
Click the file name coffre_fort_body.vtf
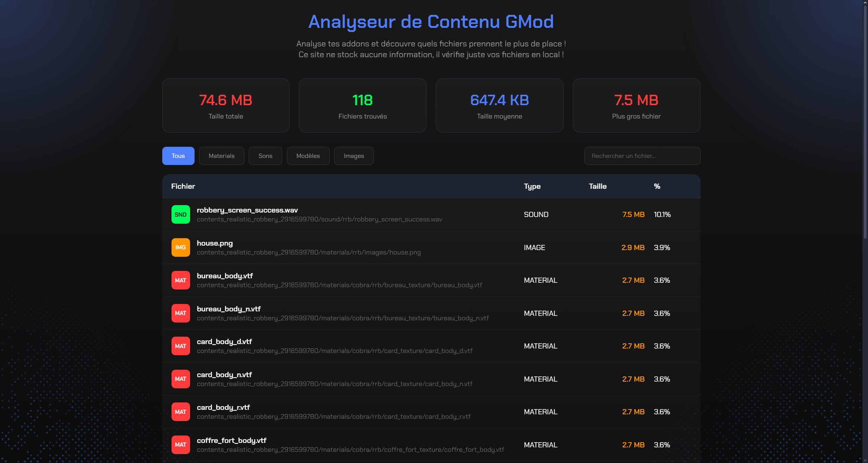pyautogui.click(x=232, y=441)
